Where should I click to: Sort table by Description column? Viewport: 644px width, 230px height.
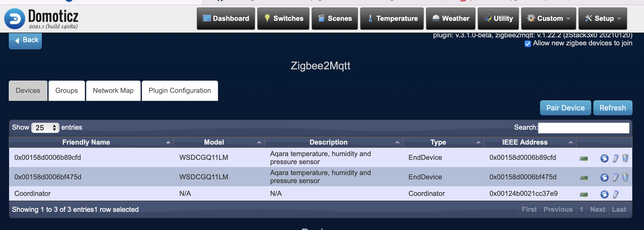334,142
